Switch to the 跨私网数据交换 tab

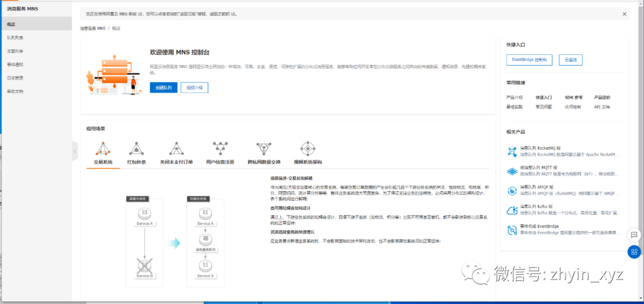264,162
